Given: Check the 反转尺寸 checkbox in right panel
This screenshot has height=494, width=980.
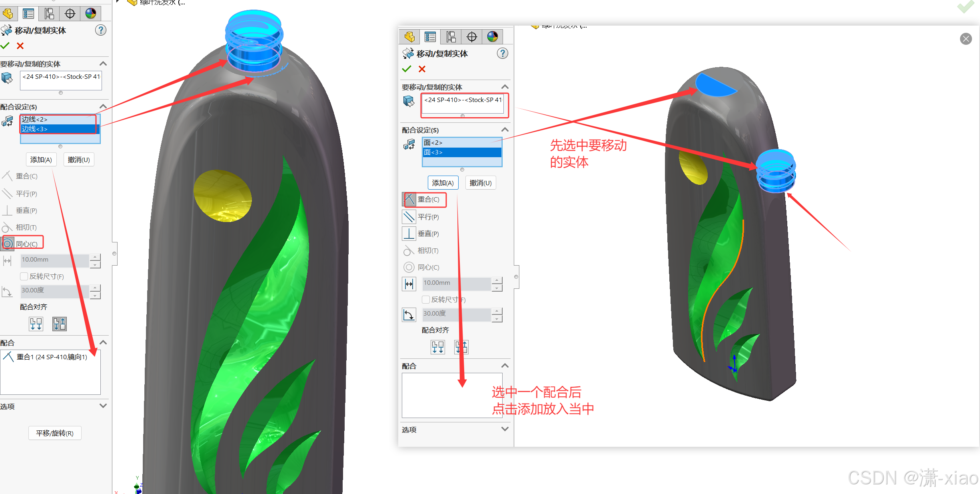Looking at the screenshot, I should coord(426,300).
